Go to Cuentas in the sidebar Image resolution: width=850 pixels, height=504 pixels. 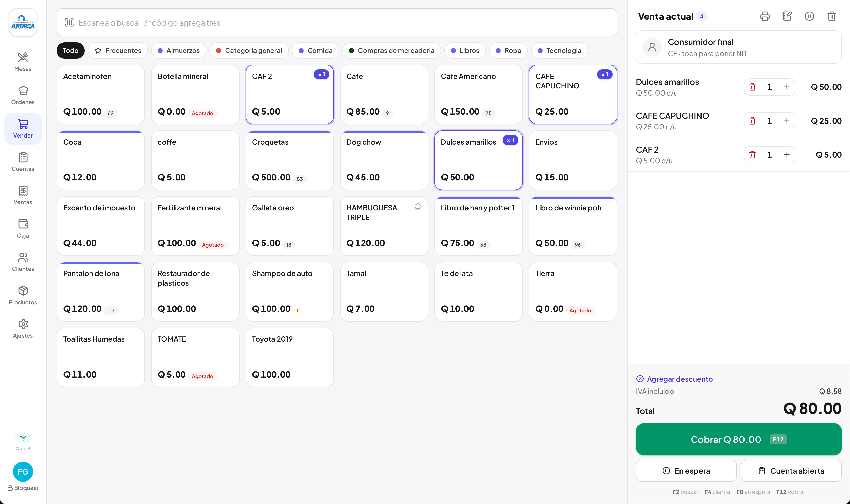click(x=23, y=162)
